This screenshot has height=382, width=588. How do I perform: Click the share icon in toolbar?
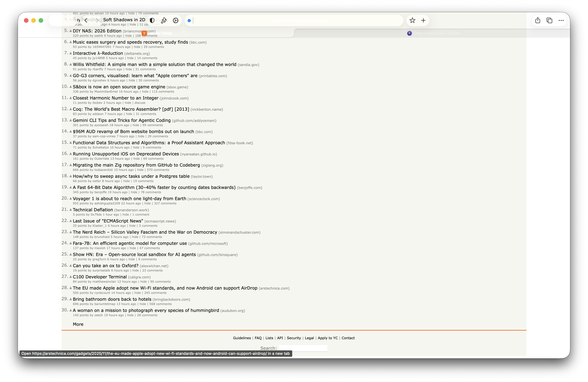click(538, 20)
